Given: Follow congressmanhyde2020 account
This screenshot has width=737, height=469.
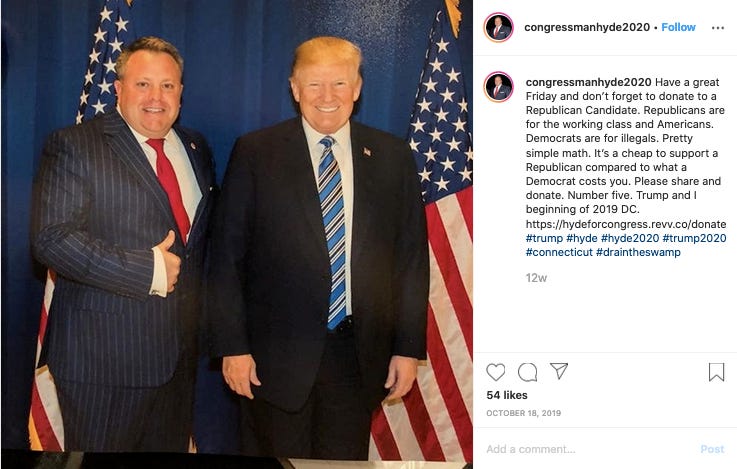Looking at the screenshot, I should (x=678, y=27).
